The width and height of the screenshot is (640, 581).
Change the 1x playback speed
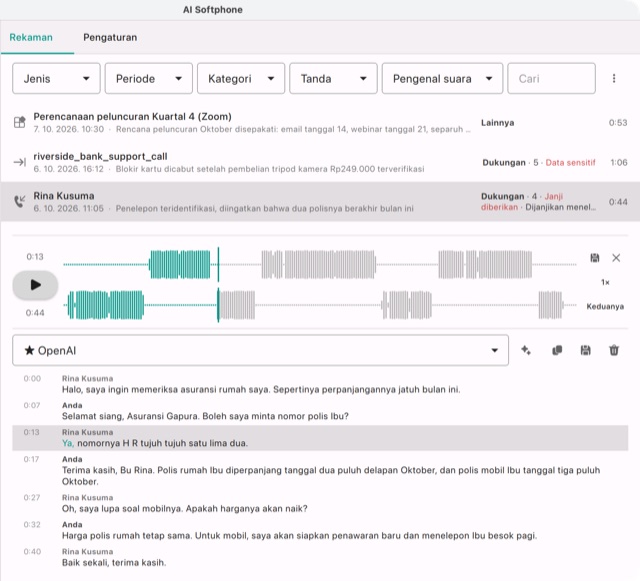click(605, 282)
